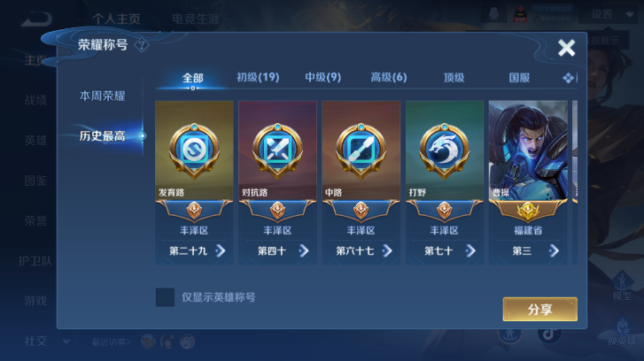Expand the 第三 ranking arrow for 曹操

[554, 250]
